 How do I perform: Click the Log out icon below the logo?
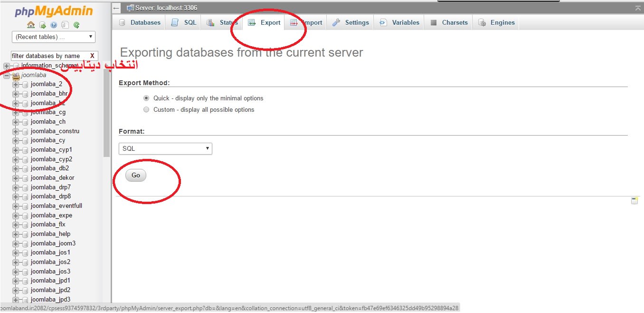(x=43, y=25)
